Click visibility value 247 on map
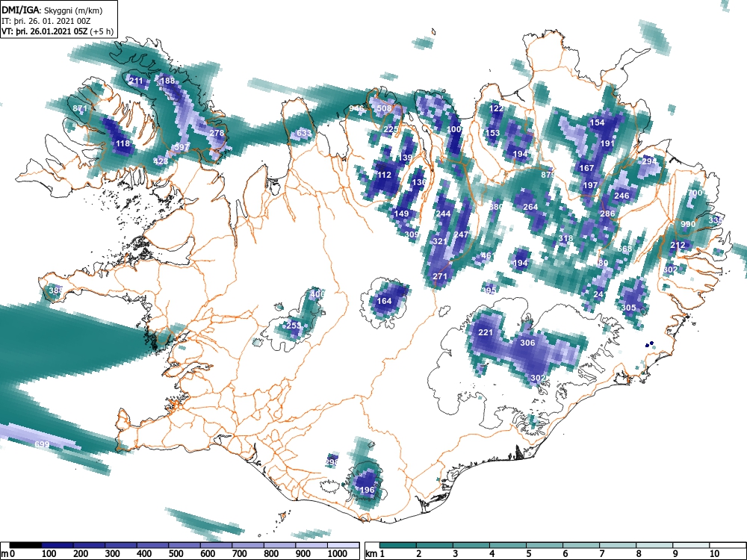Viewport: 747px width, 560px height. click(461, 234)
